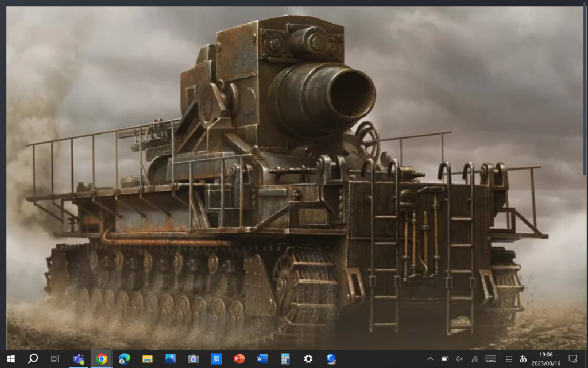588x368 pixels.
Task: Open Settings gear on taskbar
Action: (308, 359)
